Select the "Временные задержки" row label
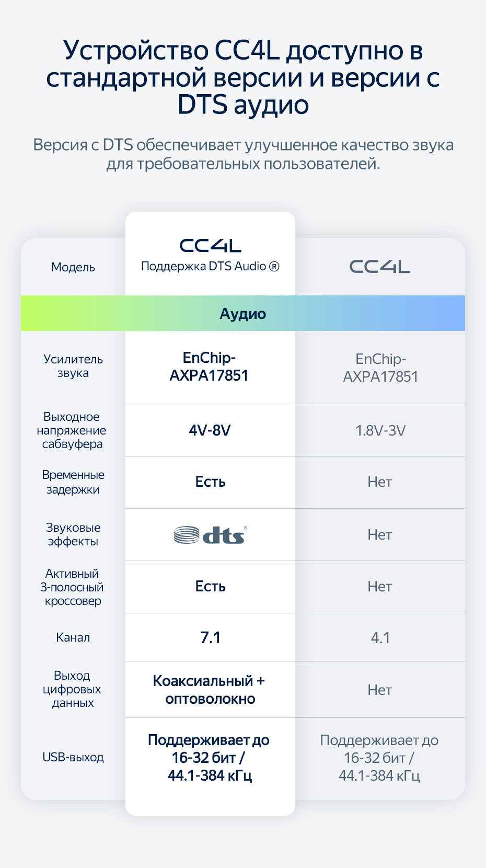This screenshot has width=486, height=868. click(73, 482)
